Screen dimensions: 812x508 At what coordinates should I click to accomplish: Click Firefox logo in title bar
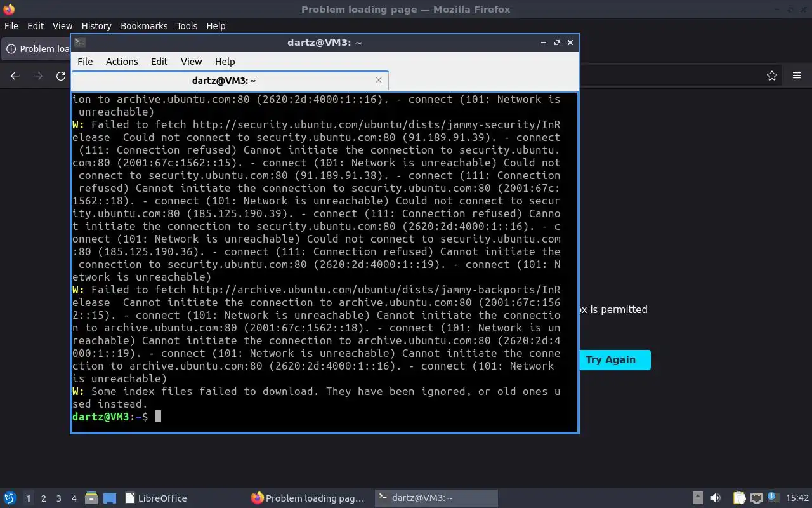click(9, 10)
